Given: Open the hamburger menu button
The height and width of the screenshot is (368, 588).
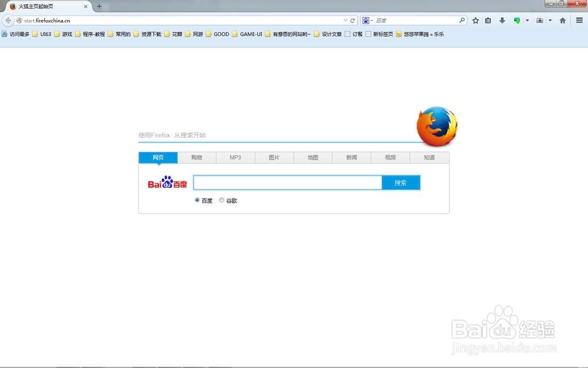Looking at the screenshot, I should [x=579, y=21].
